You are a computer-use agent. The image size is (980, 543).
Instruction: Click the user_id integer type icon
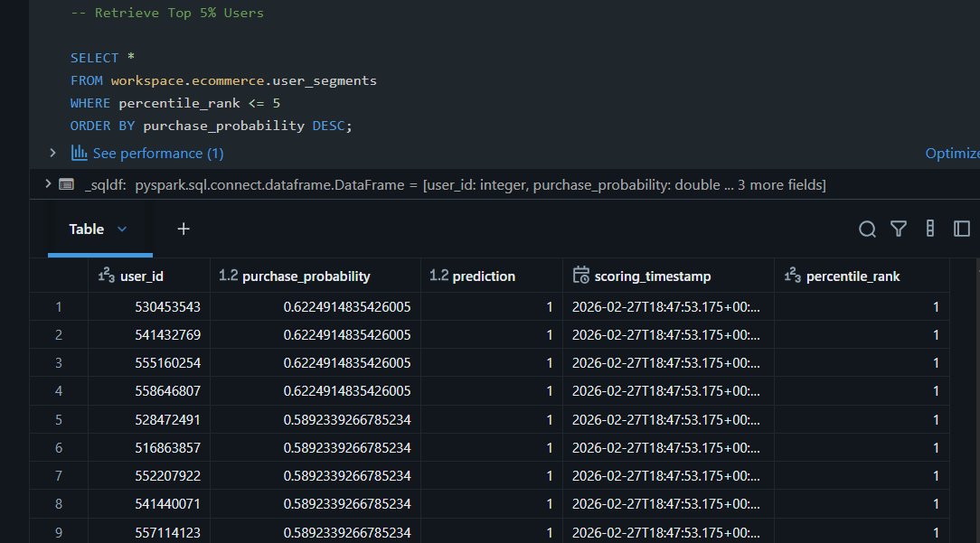pos(107,275)
